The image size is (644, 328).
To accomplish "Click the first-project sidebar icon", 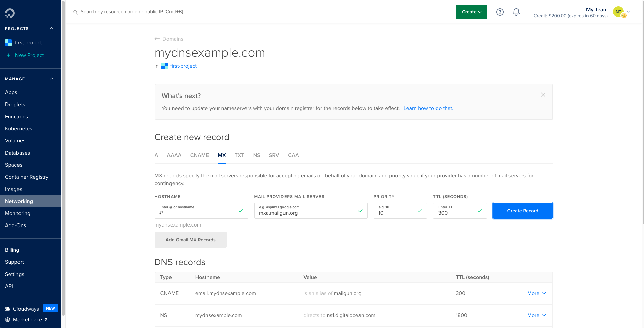I will tap(8, 43).
